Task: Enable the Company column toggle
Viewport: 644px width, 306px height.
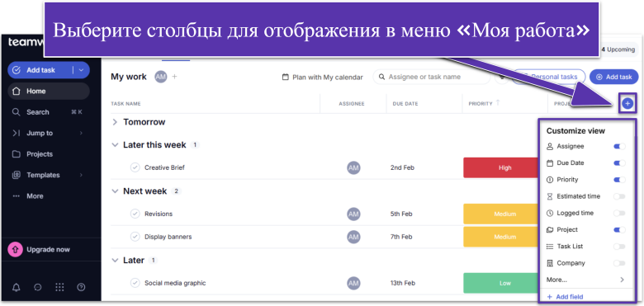Action: 619,263
